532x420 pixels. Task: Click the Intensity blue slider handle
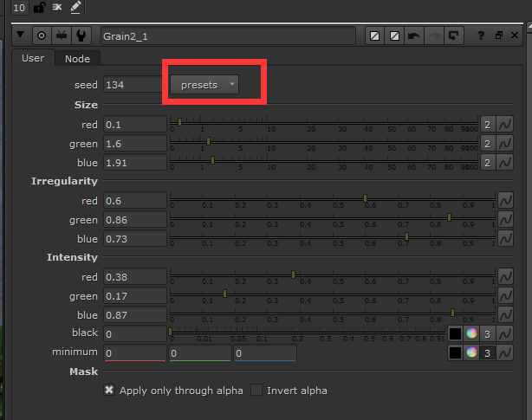(452, 313)
